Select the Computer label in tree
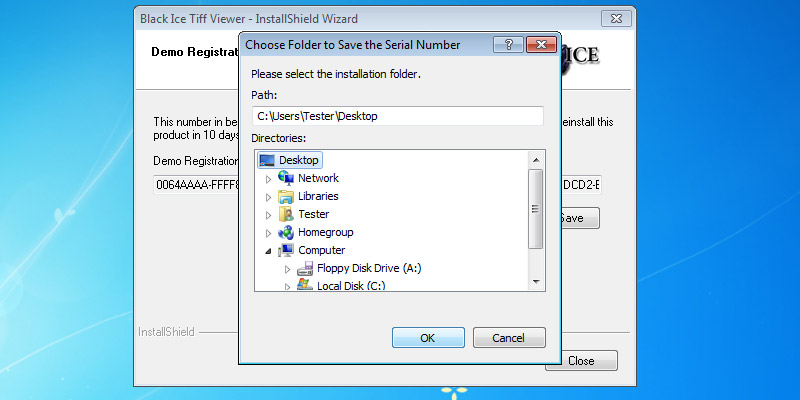800x400 pixels. point(322,251)
